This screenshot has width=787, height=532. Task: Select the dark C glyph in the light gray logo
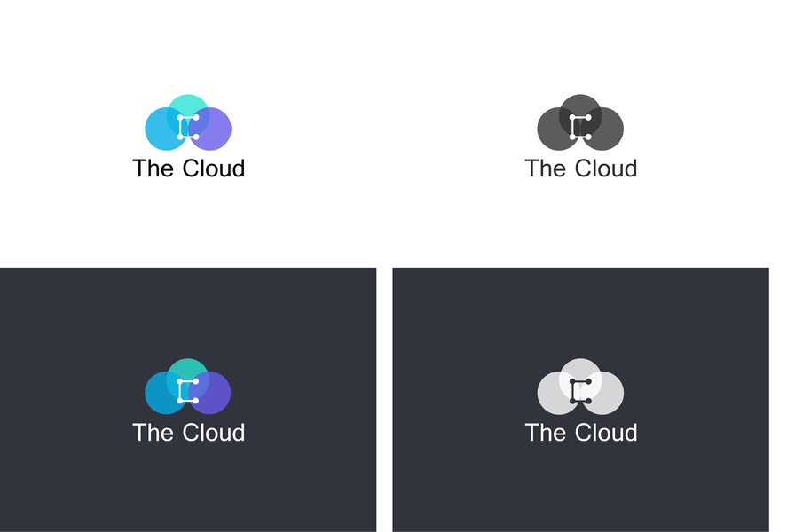(580, 391)
